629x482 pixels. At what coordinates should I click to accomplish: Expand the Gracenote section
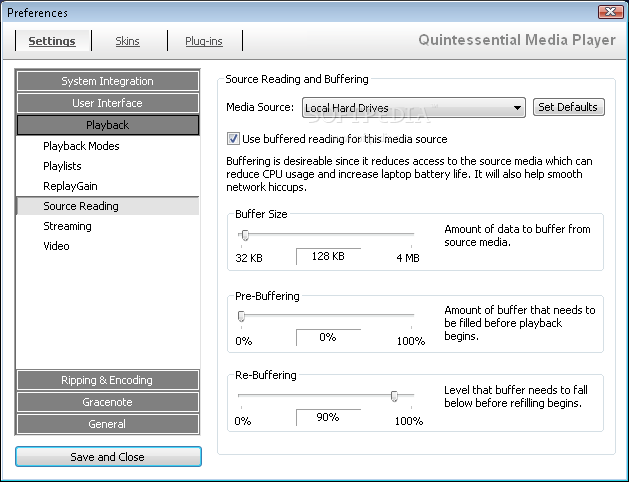(108, 402)
